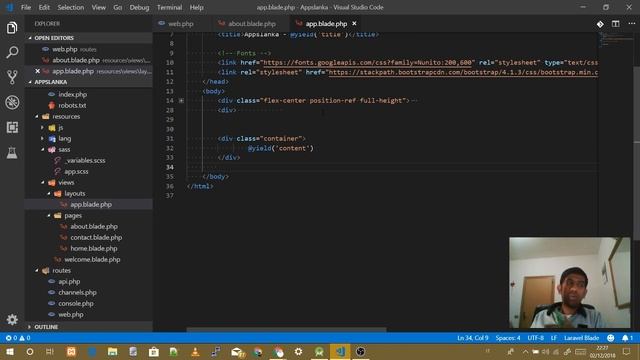Expand the js folder
The width and height of the screenshot is (640, 360).
[x=42, y=127]
